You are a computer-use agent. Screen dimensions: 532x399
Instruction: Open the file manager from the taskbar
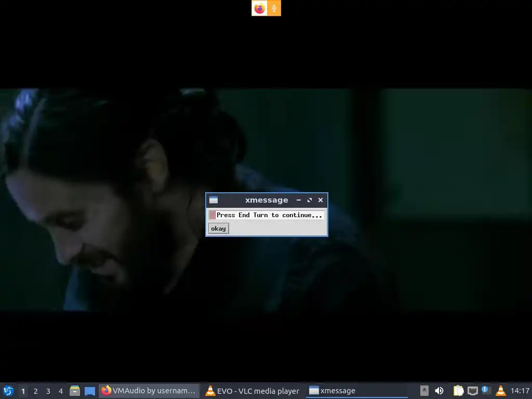click(x=75, y=391)
